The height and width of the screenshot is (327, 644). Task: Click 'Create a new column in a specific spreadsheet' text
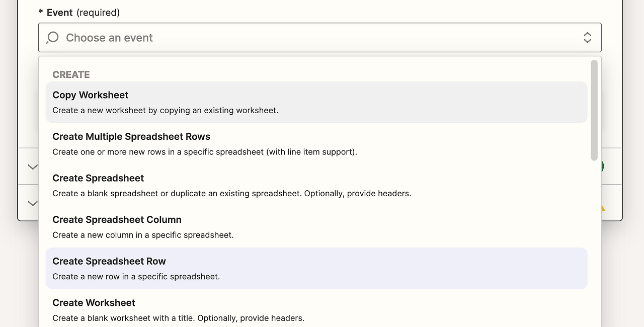pyautogui.click(x=143, y=235)
